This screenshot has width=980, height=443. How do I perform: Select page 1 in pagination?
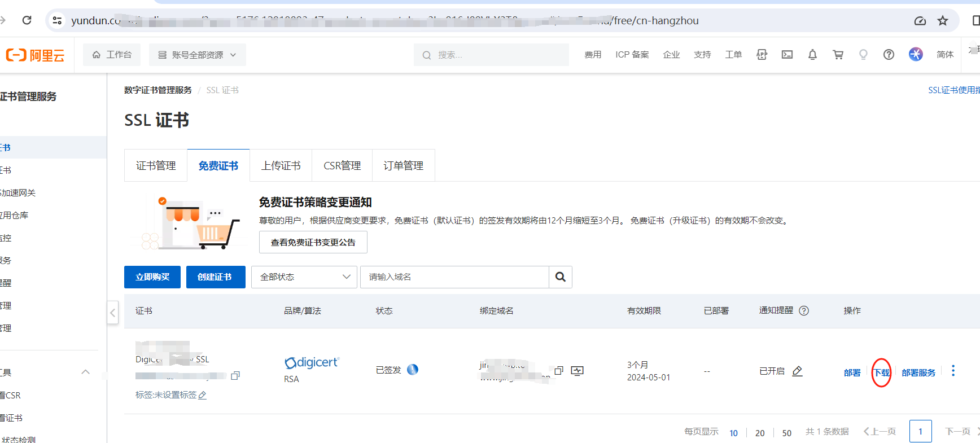tap(921, 432)
